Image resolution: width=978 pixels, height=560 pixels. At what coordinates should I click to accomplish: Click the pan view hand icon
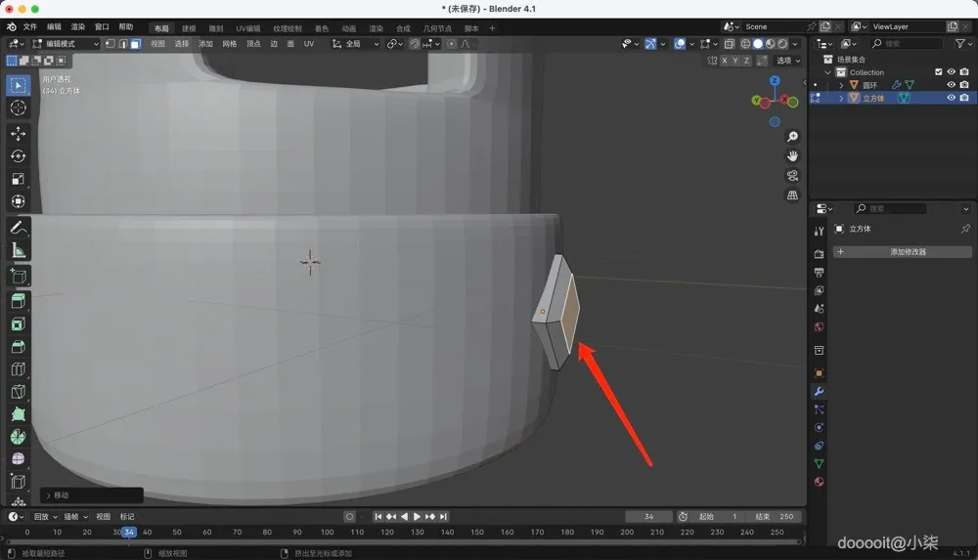792,155
